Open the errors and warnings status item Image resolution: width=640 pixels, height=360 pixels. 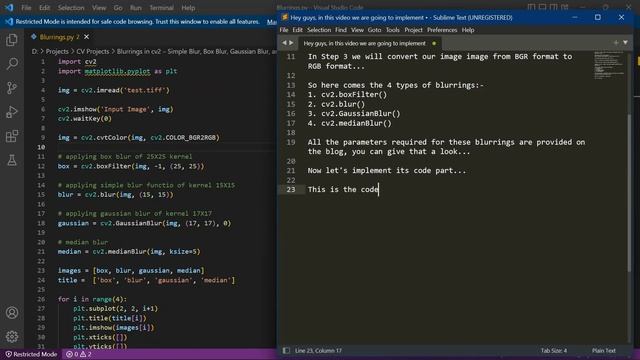click(x=79, y=354)
